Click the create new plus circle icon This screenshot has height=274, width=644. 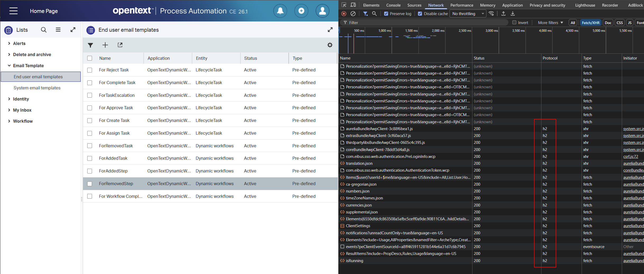tap(301, 11)
